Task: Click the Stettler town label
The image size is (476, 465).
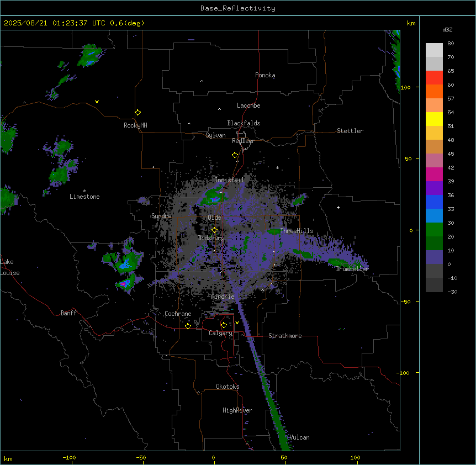Action: coord(350,131)
